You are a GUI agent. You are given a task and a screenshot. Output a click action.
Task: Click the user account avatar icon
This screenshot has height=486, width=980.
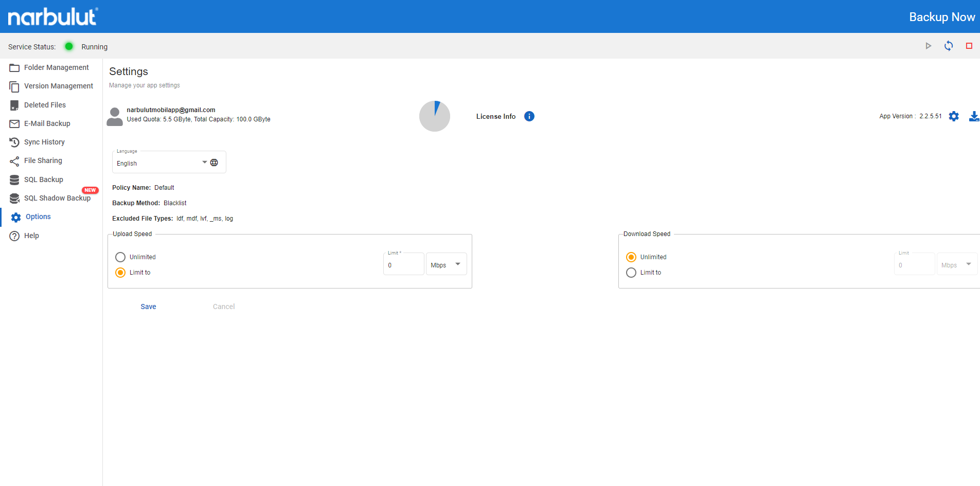[115, 116]
